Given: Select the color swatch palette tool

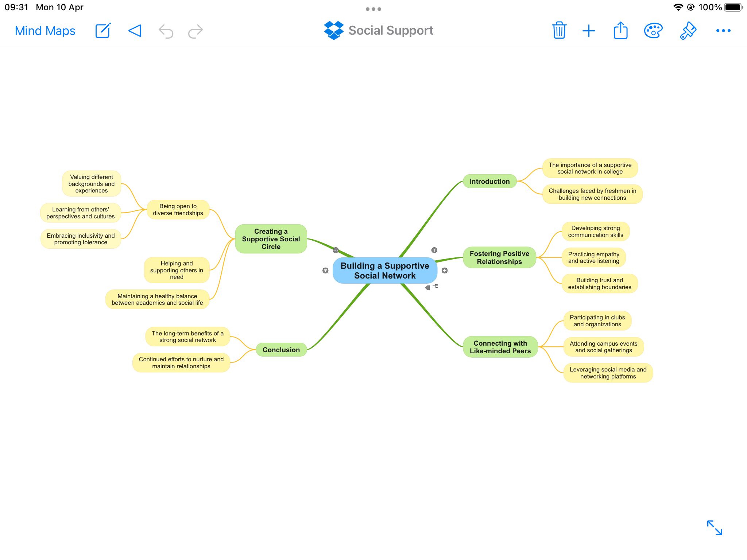Looking at the screenshot, I should click(654, 31).
